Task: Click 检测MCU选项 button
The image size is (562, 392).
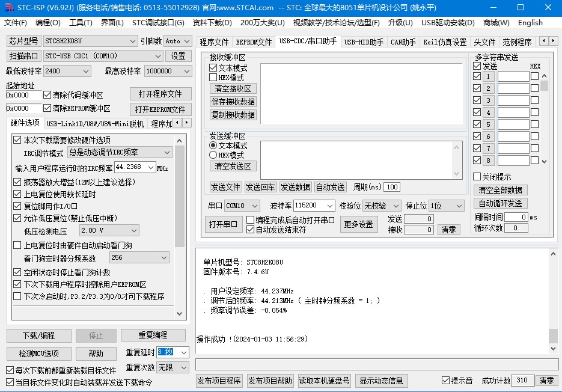Action: click(38, 354)
